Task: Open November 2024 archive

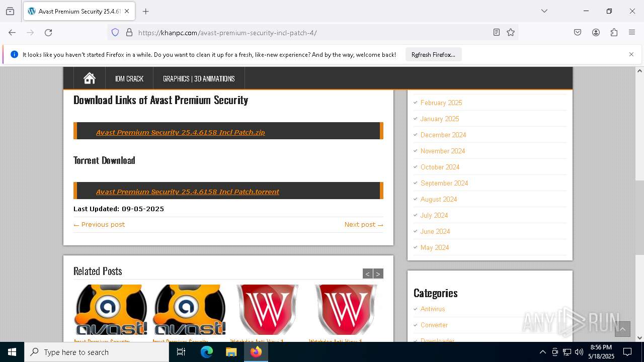Action: 443,151
